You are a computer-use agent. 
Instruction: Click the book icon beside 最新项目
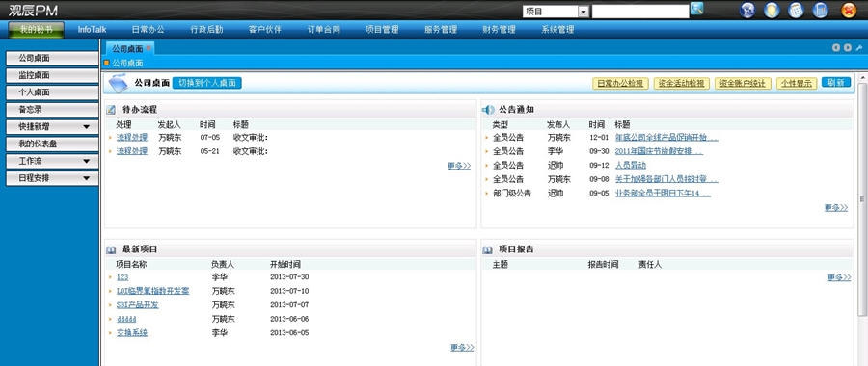tap(111, 249)
